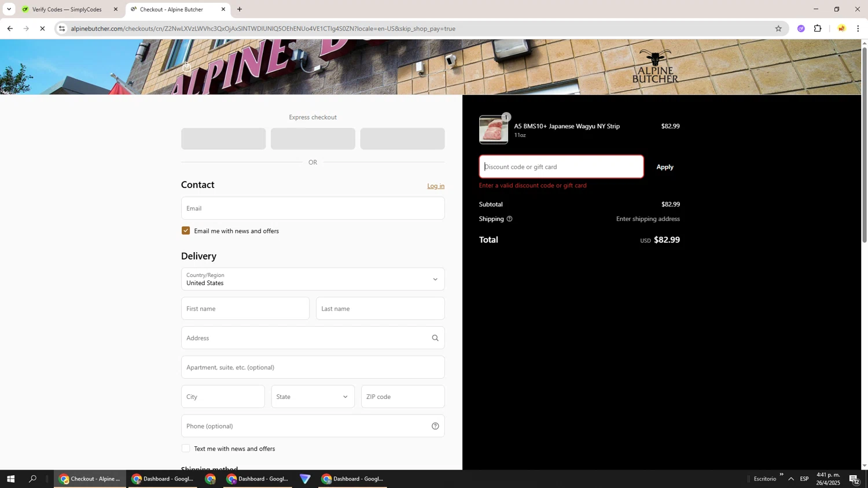This screenshot has height=488, width=868.
Task: Click the A5 BMS10+ Japanese Wagyu NY Strip title
Action: [x=567, y=126]
